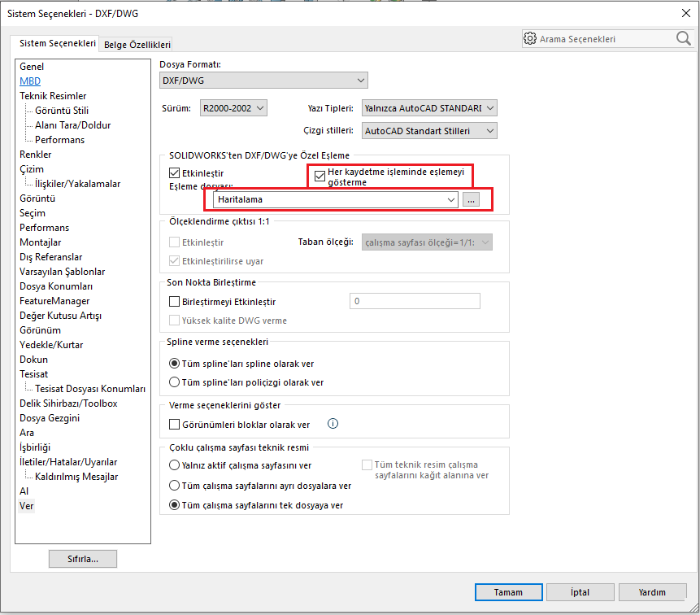Click the browse (...) button for mapping file
The width and height of the screenshot is (700, 615).
(x=472, y=199)
